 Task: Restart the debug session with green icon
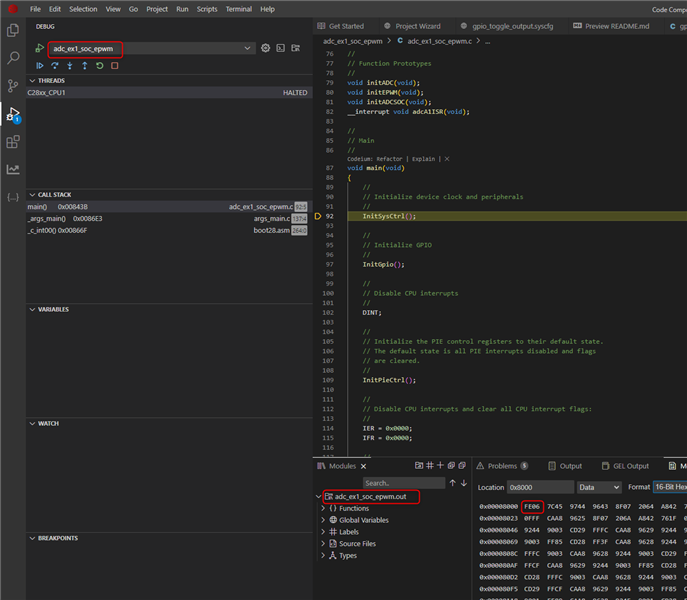[x=100, y=66]
